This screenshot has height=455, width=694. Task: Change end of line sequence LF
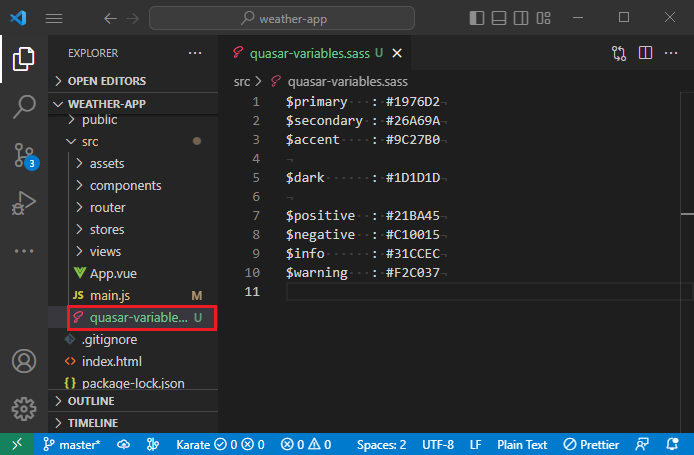[475, 444]
